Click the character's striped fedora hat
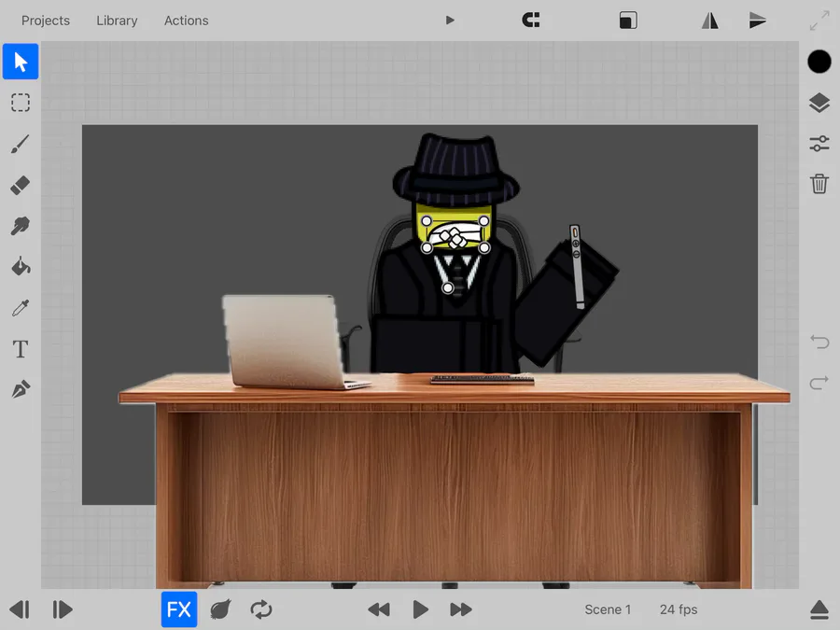 455,171
